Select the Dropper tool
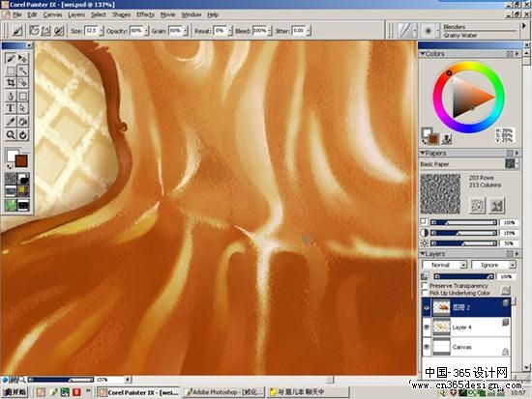This screenshot has height=399, width=532. coord(11,122)
